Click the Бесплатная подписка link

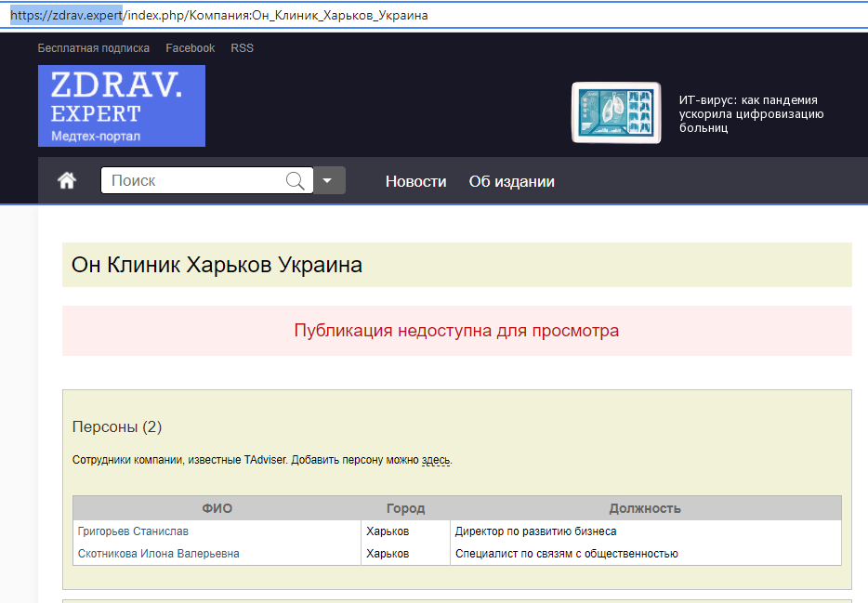pyautogui.click(x=93, y=48)
